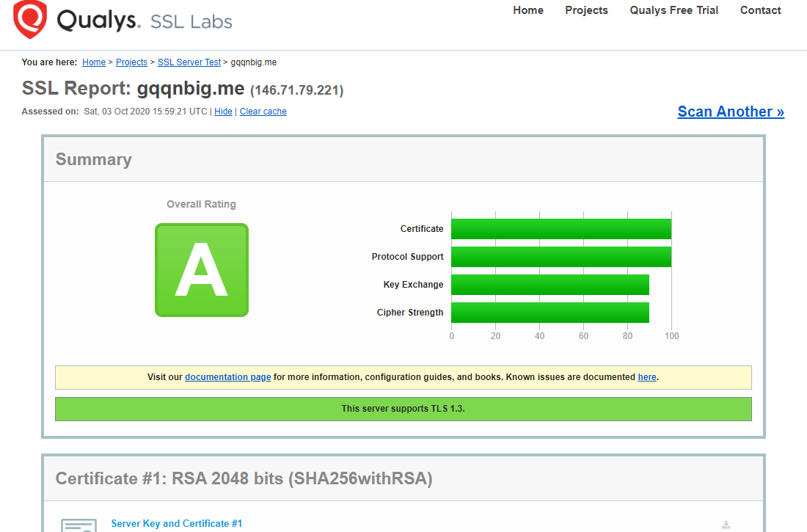The width and height of the screenshot is (807, 532).
Task: Open SSL Server Test from breadcrumbs
Action: point(189,62)
